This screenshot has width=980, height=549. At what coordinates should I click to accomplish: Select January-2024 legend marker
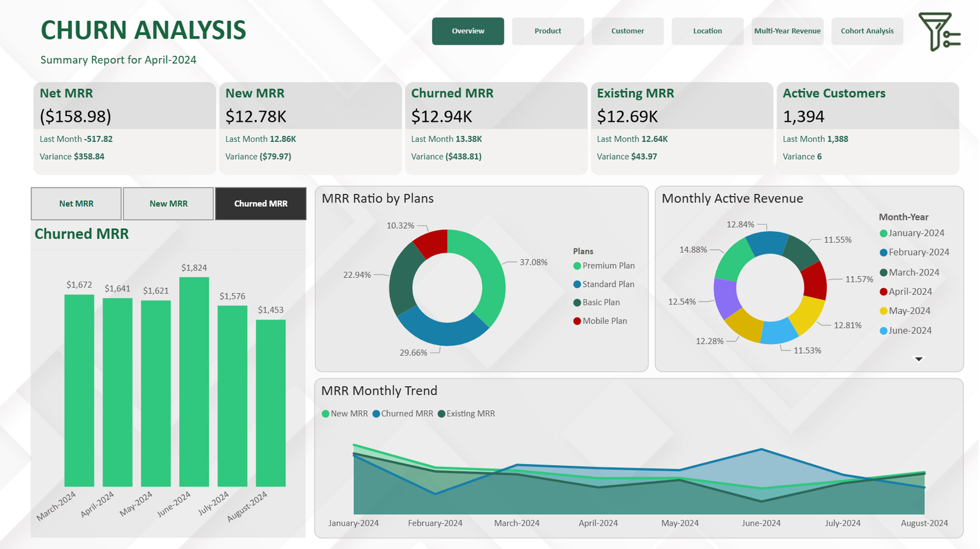[x=883, y=233]
